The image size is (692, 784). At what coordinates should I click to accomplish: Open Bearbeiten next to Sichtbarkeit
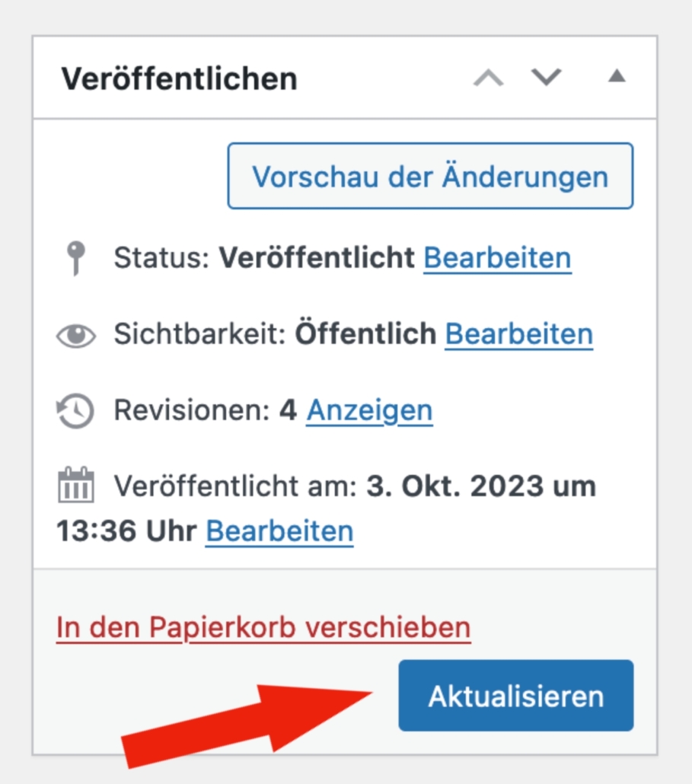(x=518, y=335)
